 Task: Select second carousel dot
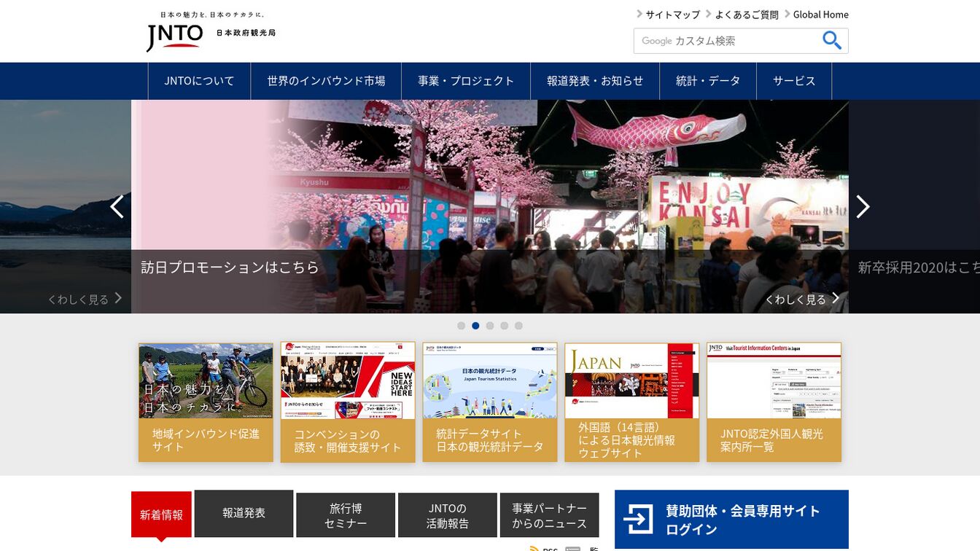(x=475, y=326)
